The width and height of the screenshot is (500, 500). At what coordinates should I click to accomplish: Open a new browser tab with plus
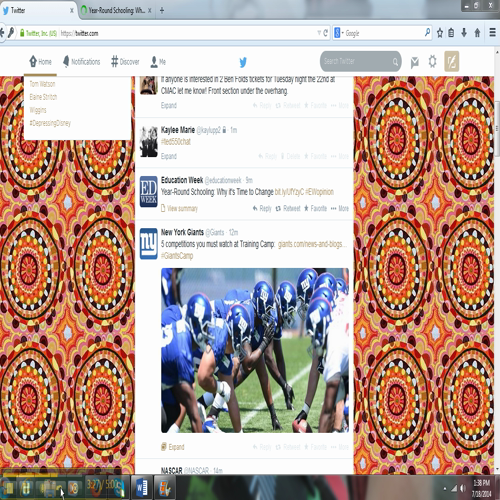pos(162,10)
